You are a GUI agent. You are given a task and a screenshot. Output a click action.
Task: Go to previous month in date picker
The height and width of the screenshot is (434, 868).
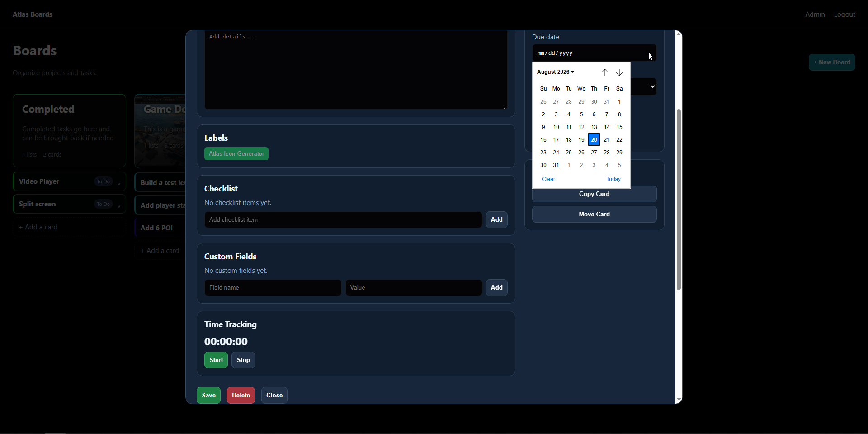tap(604, 72)
